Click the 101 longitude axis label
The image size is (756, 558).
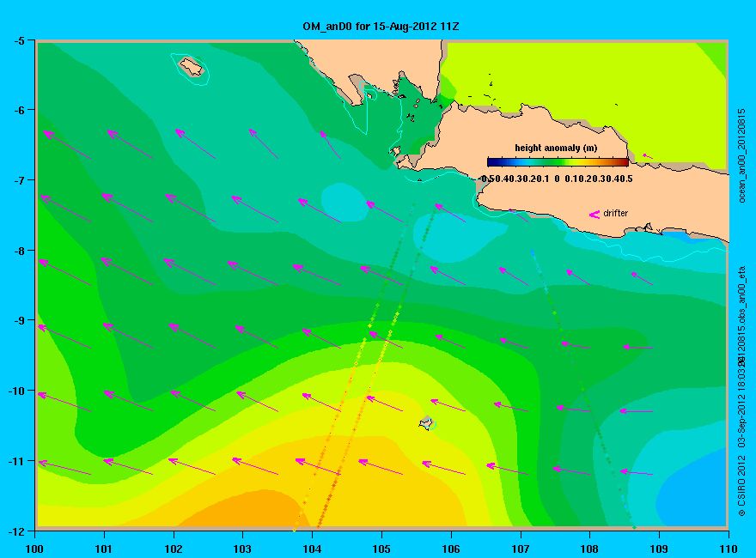click(104, 549)
